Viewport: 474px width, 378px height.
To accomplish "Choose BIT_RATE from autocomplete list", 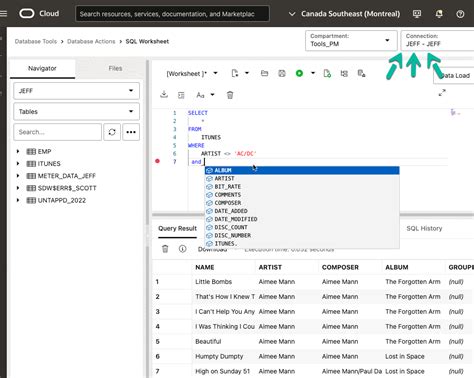I will [302, 187].
